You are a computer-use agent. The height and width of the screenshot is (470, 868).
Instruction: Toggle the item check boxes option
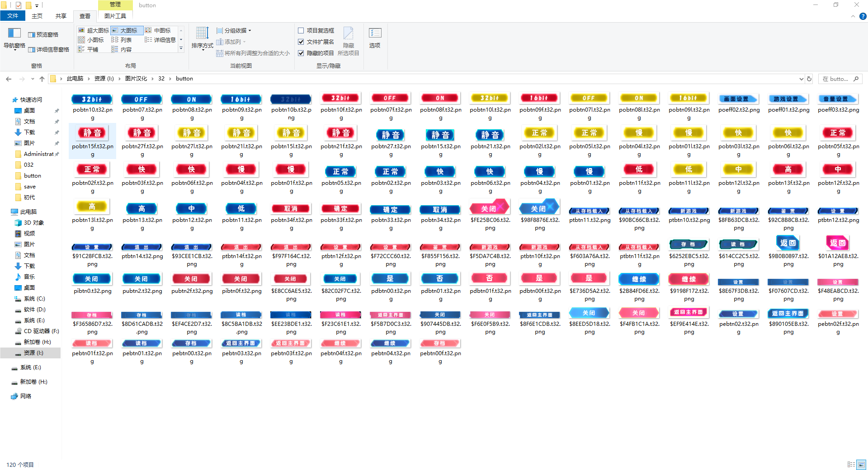click(301, 31)
